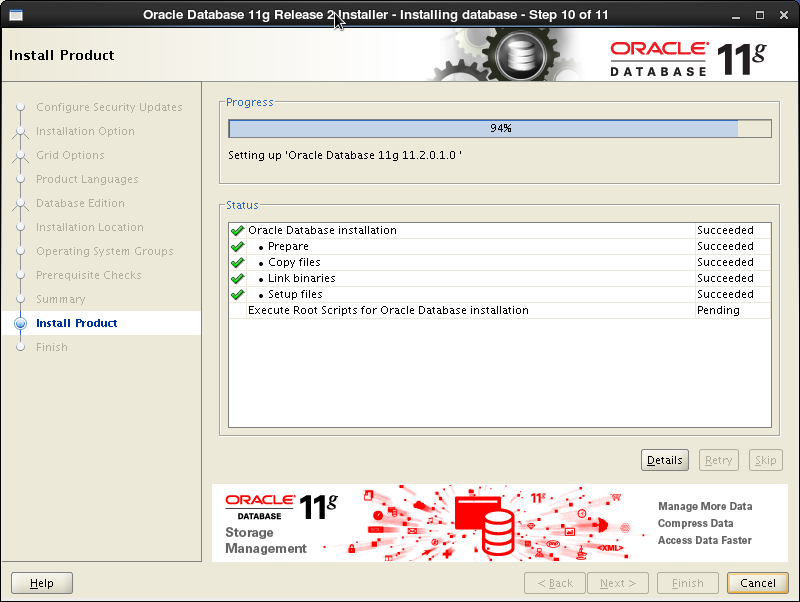The image size is (800, 602).
Task: Click the step bullet next to Summary
Action: click(x=20, y=299)
